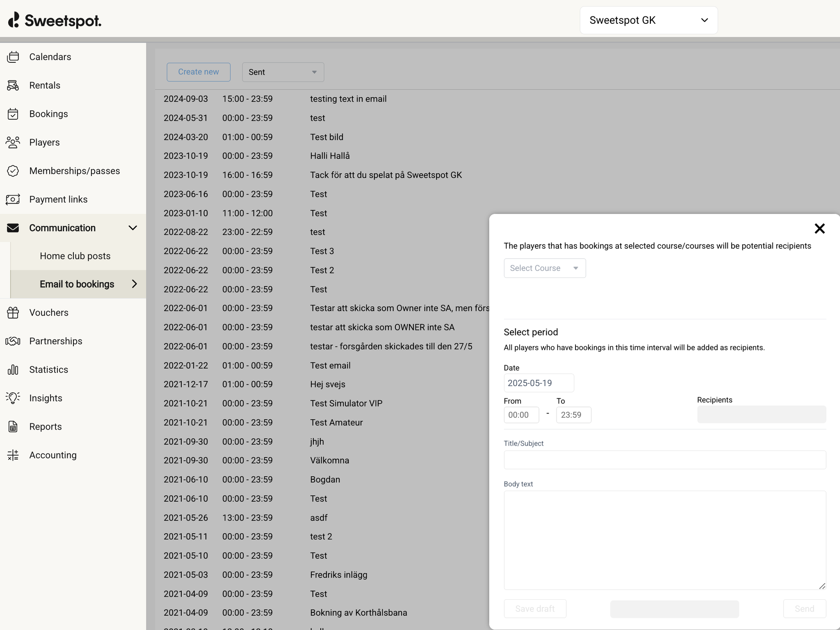Select the Payment links icon
840x630 pixels.
pyautogui.click(x=13, y=199)
